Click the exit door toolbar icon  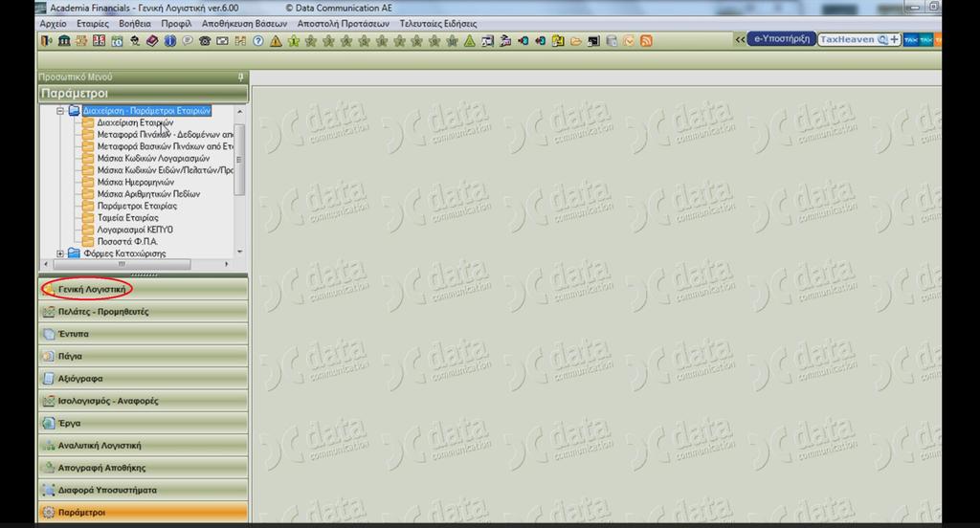[46, 41]
